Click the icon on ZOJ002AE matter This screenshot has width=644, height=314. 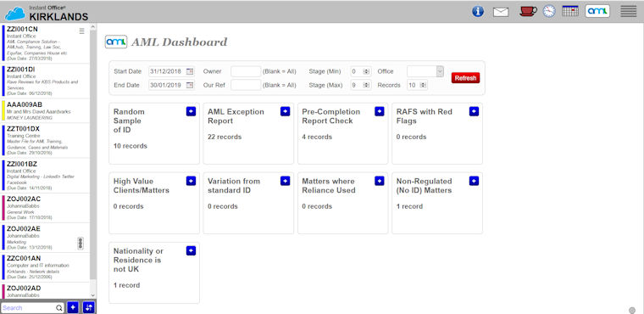[80, 244]
